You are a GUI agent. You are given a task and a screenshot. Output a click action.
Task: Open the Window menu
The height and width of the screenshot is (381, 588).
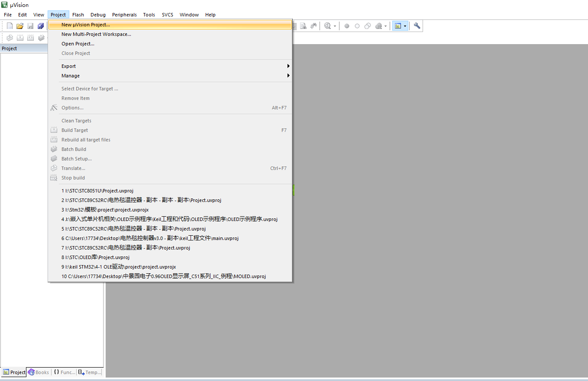click(189, 15)
